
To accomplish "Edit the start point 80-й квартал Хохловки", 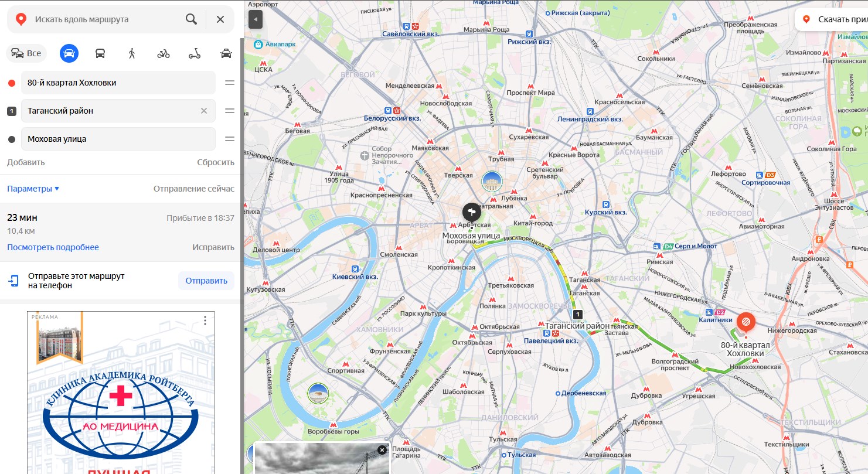I will (x=118, y=83).
